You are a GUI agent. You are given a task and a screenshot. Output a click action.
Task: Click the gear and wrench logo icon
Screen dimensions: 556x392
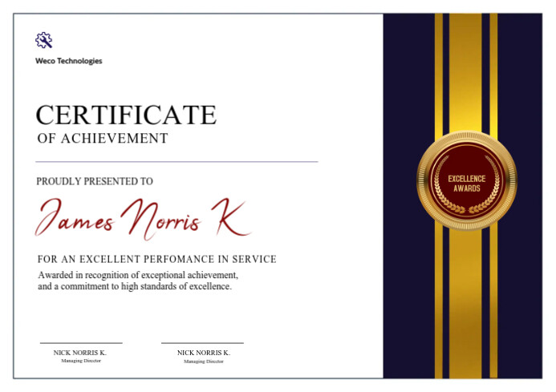[44, 40]
